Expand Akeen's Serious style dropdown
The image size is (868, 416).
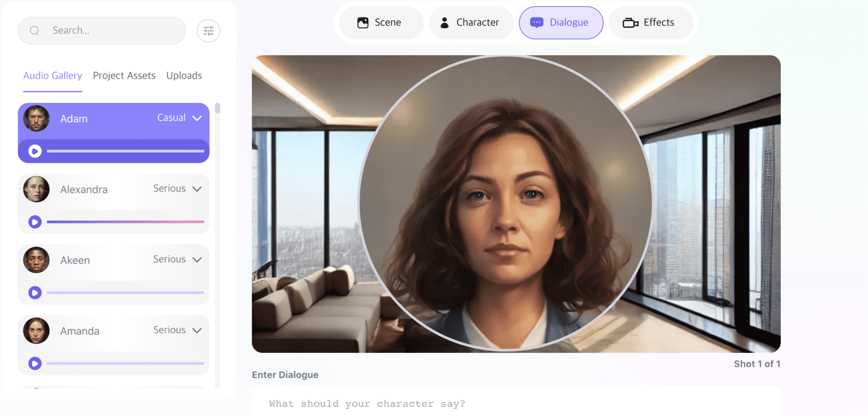(177, 260)
